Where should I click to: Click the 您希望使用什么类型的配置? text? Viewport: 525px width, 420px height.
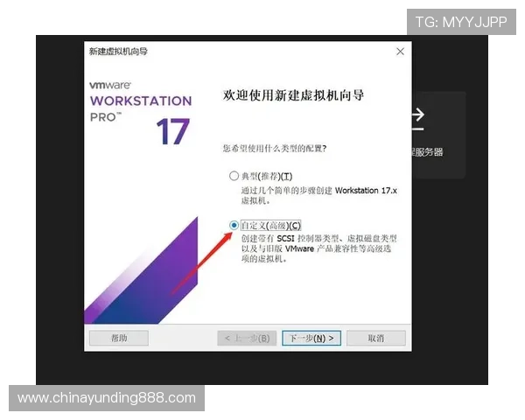[x=275, y=148]
